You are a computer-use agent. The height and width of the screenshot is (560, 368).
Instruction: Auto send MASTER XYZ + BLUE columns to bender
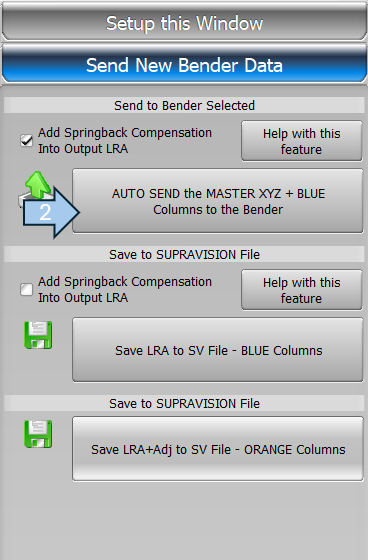(x=218, y=201)
